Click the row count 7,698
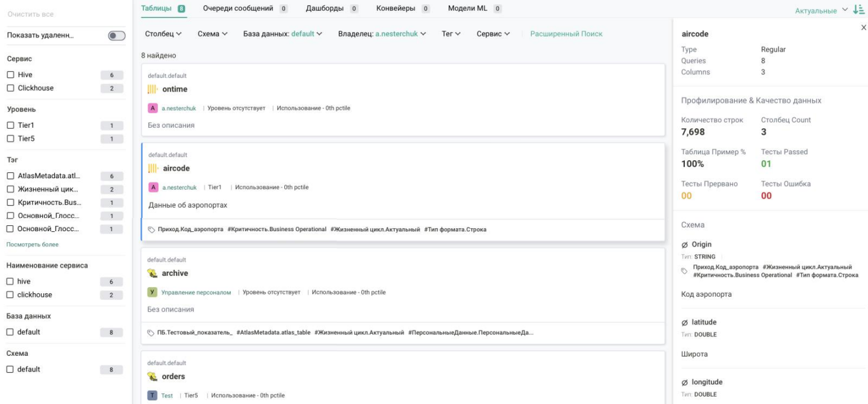The width and height of the screenshot is (868, 404). [693, 132]
